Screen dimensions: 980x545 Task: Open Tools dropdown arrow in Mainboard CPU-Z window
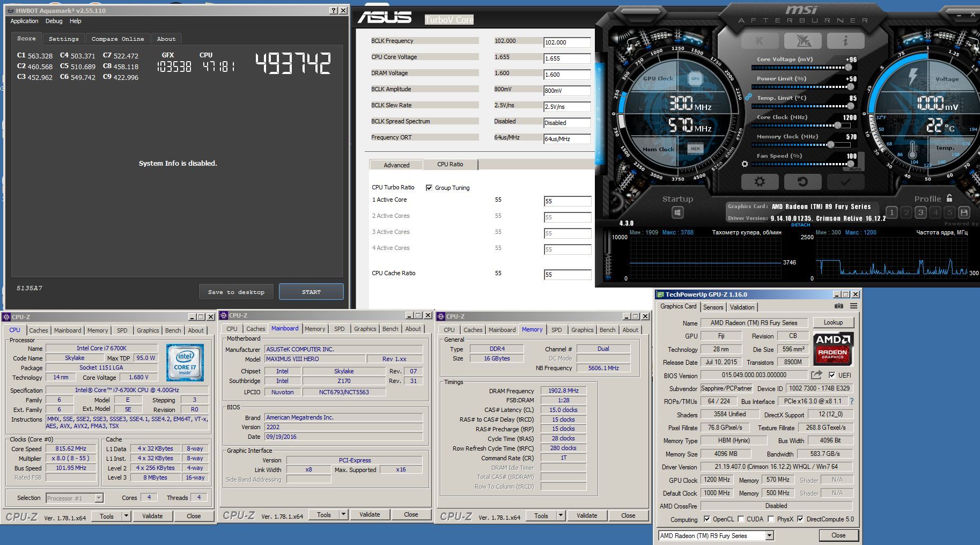pyautogui.click(x=343, y=514)
